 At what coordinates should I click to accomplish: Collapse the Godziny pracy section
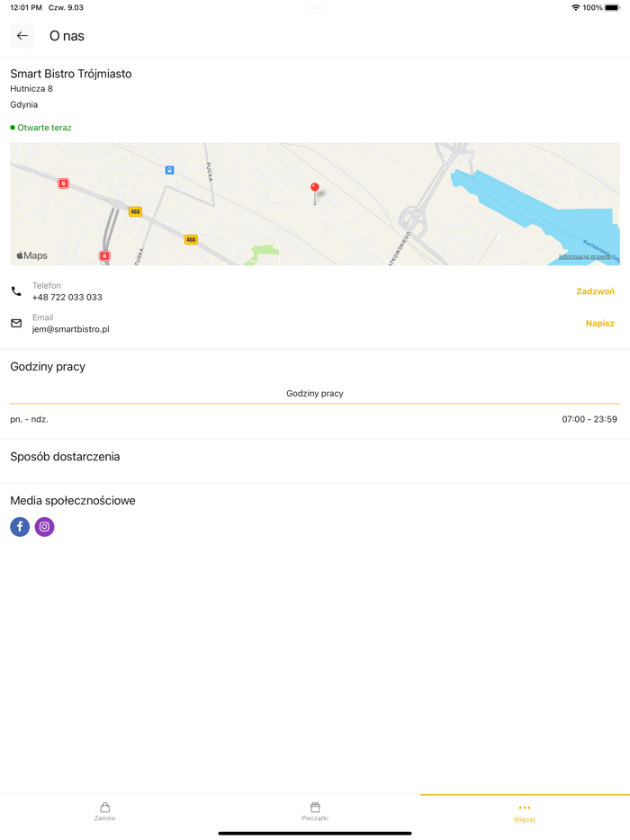click(47, 366)
